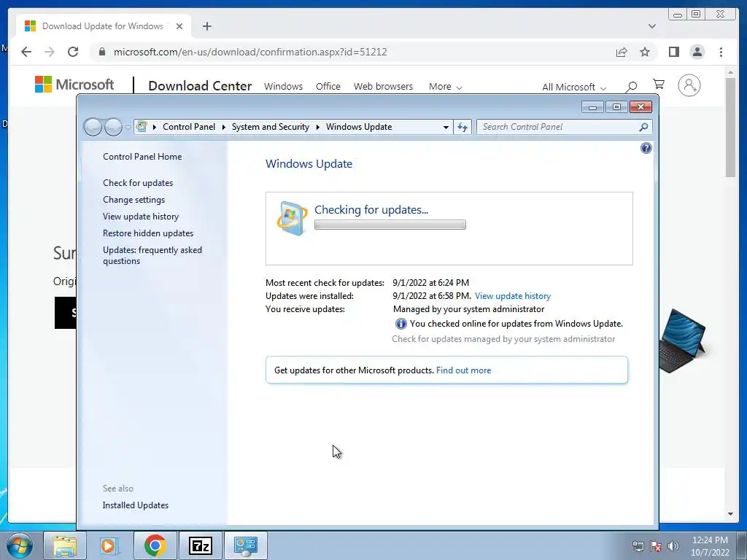Click Check for updates in sidebar
747x560 pixels.
point(138,183)
